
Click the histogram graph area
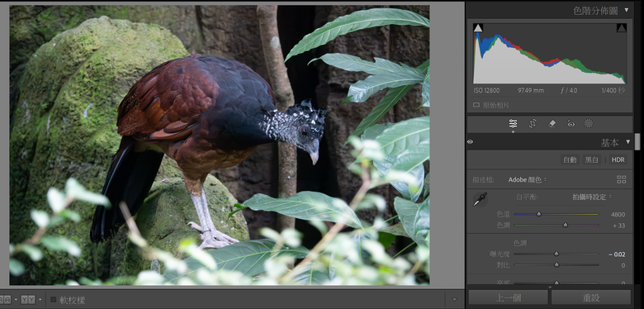click(x=550, y=54)
